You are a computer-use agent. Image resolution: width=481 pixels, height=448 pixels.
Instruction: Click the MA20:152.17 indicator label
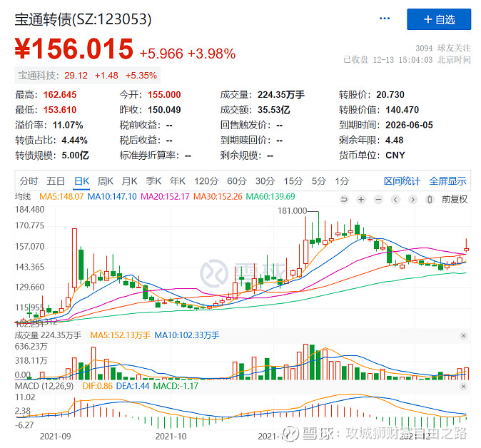tap(165, 197)
